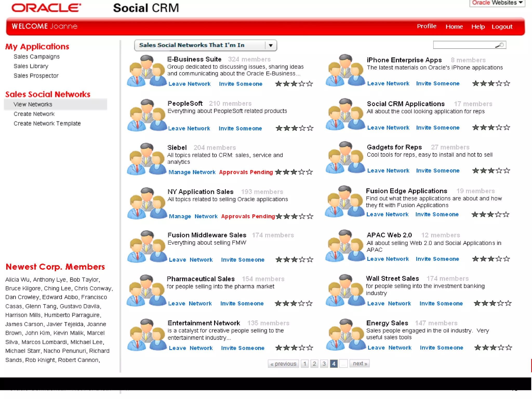This screenshot has height=399, width=532.
Task: Click Approvals Pending for Siebel
Action: [246, 172]
